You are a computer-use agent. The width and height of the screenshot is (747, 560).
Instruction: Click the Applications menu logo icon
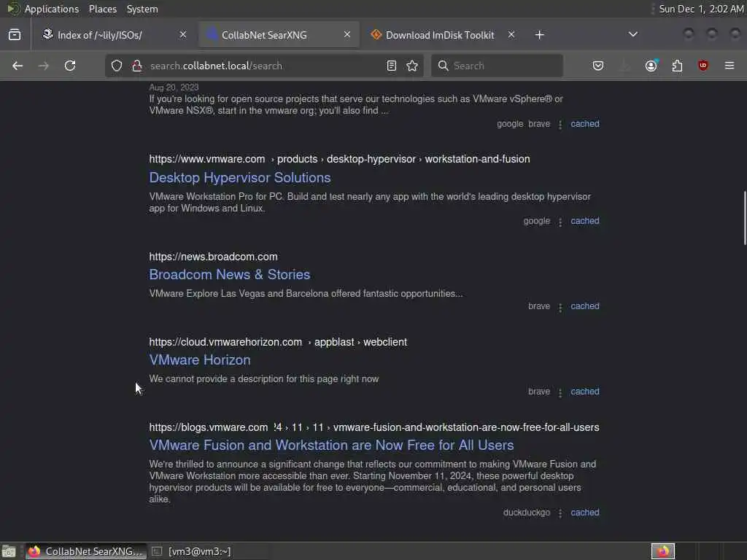click(13, 9)
